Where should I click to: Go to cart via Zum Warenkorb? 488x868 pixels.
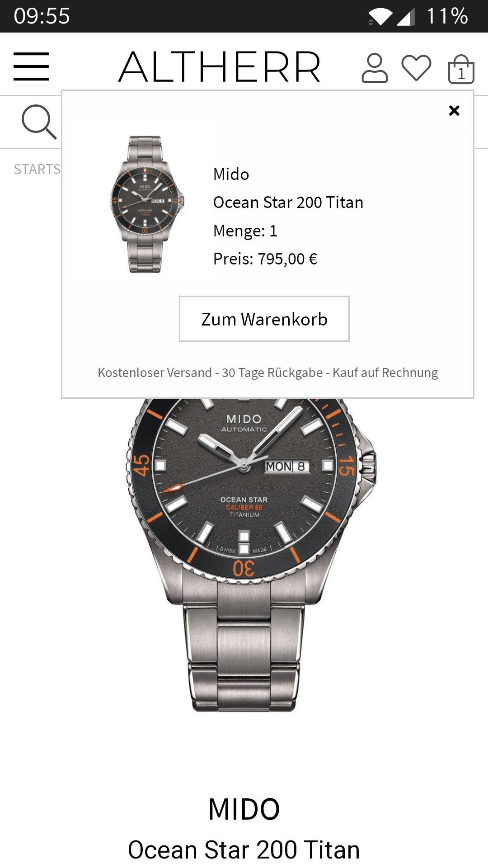pos(264,319)
